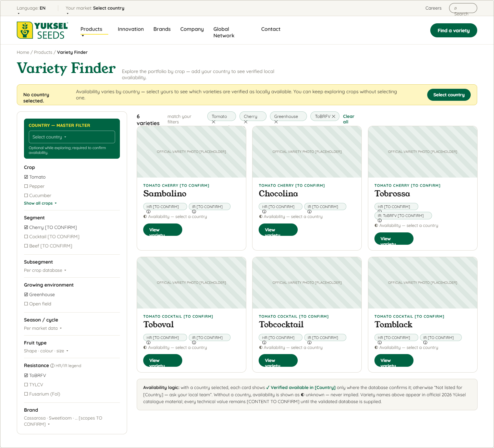Click the IR info icon on Toboval card

(x=194, y=342)
